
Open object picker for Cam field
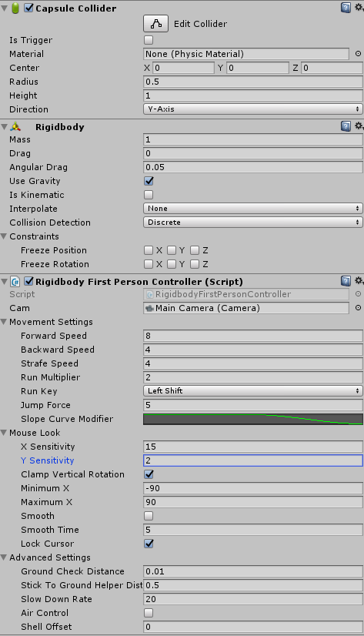(358, 308)
